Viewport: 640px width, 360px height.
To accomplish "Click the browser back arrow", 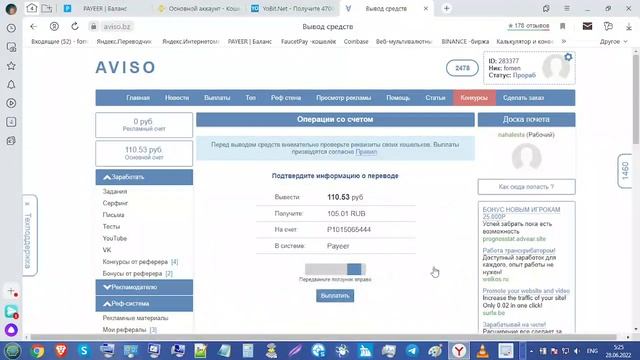I will 33,27.
